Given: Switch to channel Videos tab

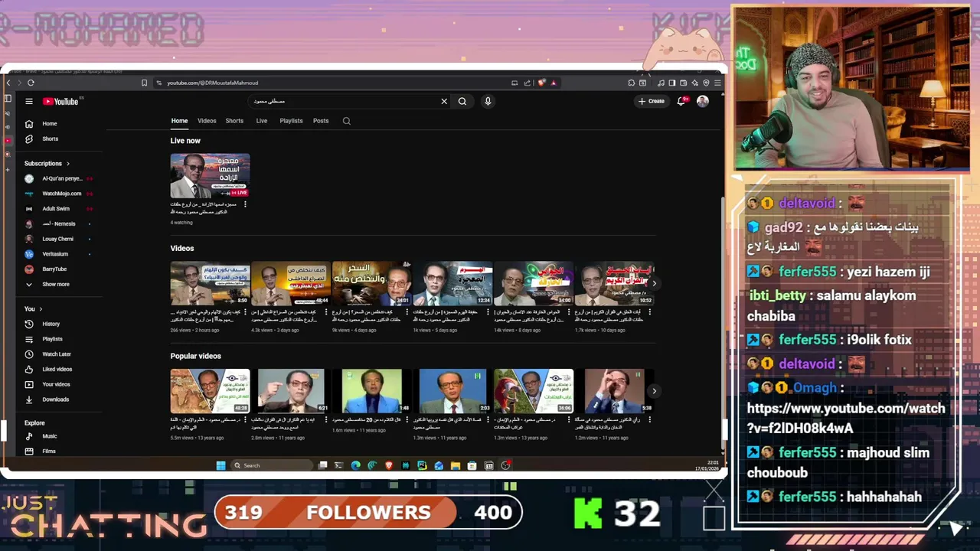Looking at the screenshot, I should 207,121.
